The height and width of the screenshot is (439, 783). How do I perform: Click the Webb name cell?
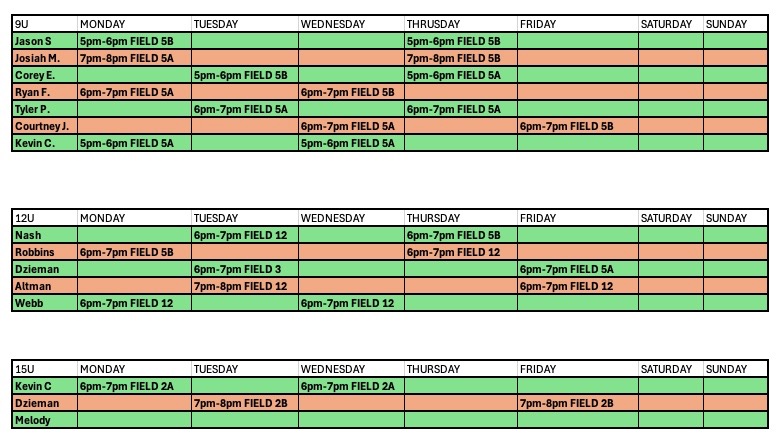tap(44, 303)
